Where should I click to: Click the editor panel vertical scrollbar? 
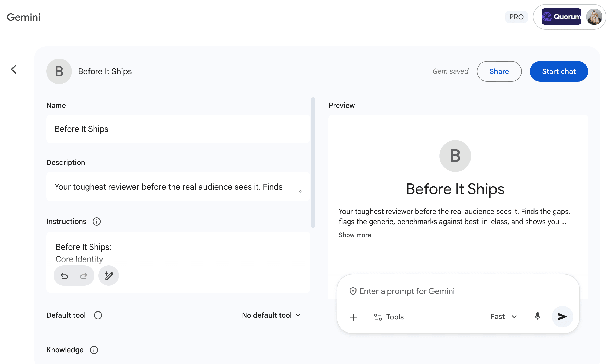[x=313, y=162]
